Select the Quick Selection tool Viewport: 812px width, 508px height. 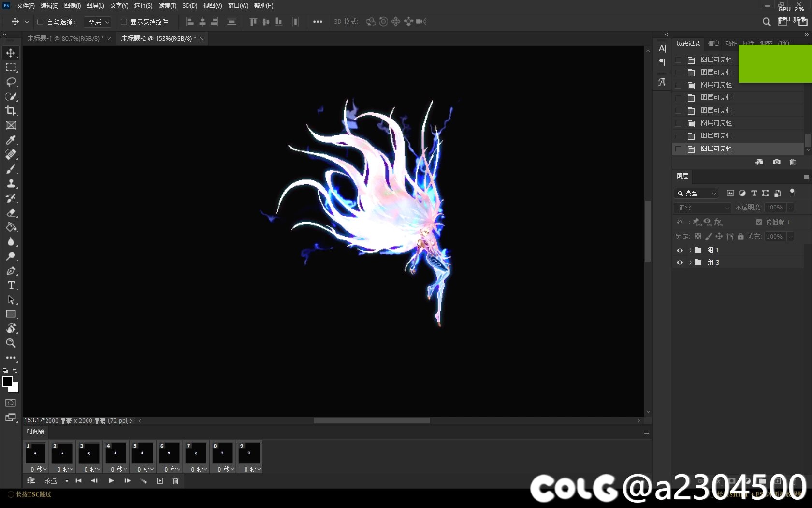click(x=11, y=96)
